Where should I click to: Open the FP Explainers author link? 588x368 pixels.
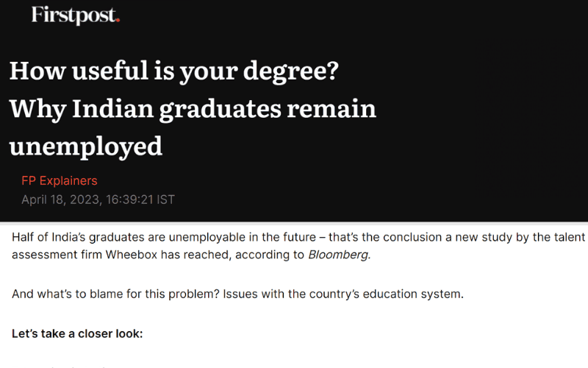point(60,180)
